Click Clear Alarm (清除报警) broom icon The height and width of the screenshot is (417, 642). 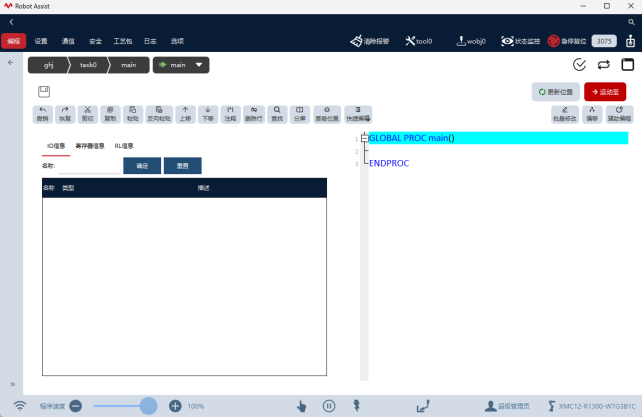point(370,41)
